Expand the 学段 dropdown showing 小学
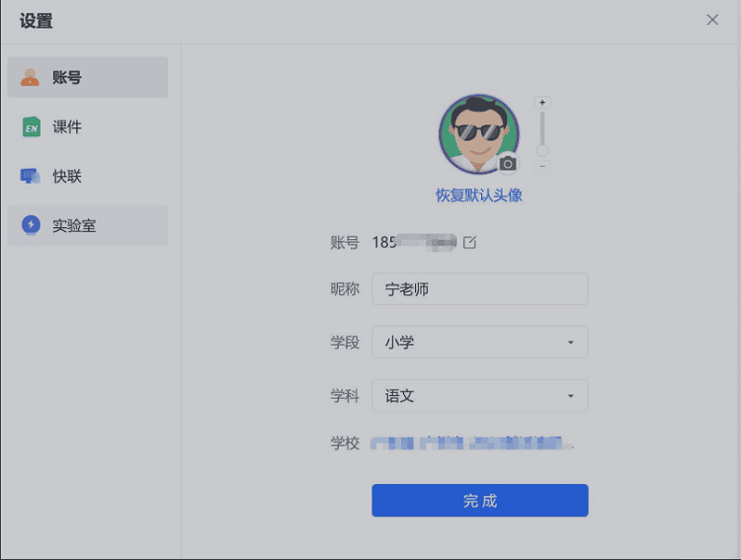The width and height of the screenshot is (741, 560). tap(479, 342)
